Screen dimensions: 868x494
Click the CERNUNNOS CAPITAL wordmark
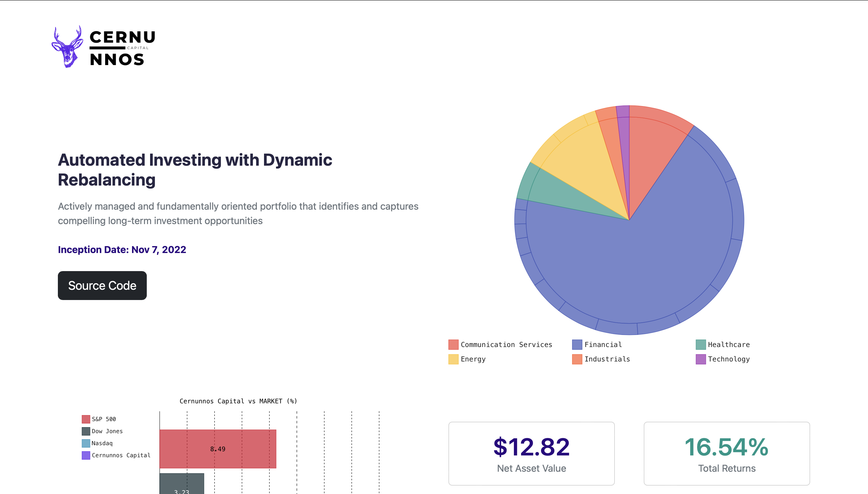click(122, 48)
